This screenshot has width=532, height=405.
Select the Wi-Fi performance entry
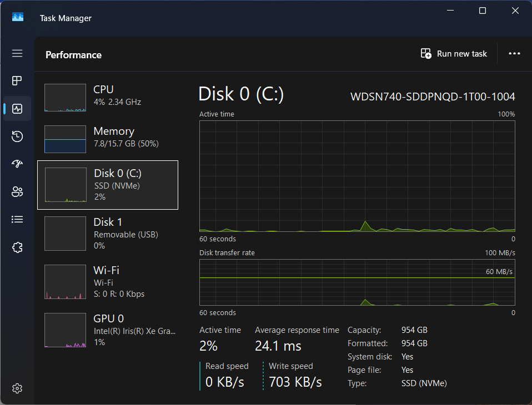coord(108,282)
